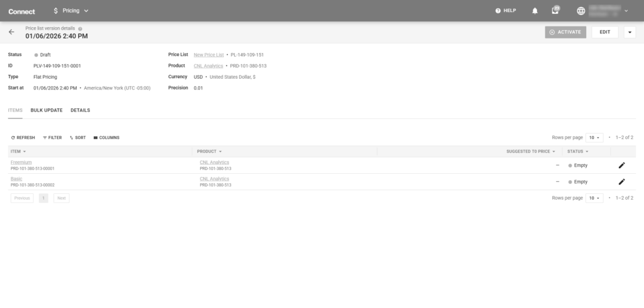Open the New Price List link
The width and height of the screenshot is (644, 308).
coord(209,55)
